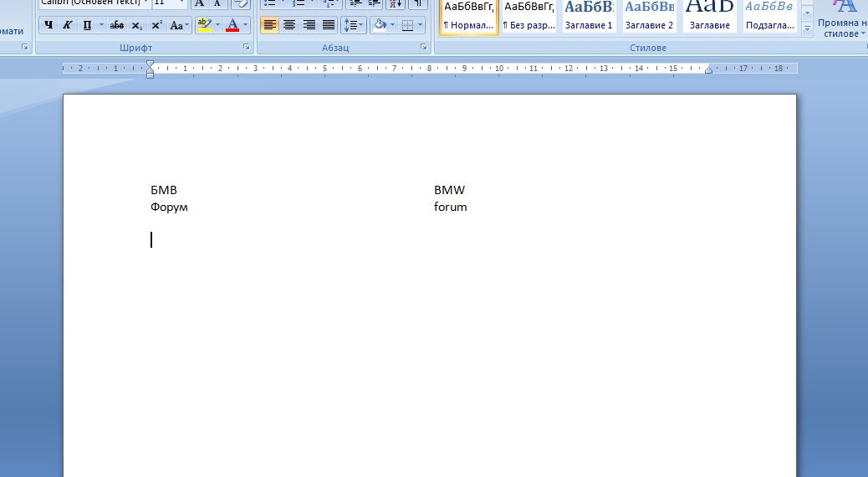Screen dimensions: 868x477
Task: Apply the yellow text highlight color
Action: pos(204,25)
